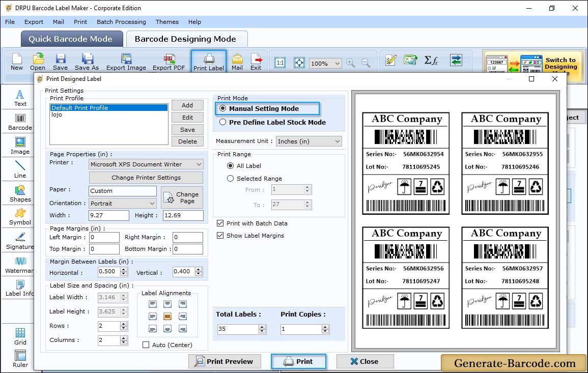Open the Themes menu
Image resolution: width=588 pixels, height=373 pixels.
(x=167, y=22)
